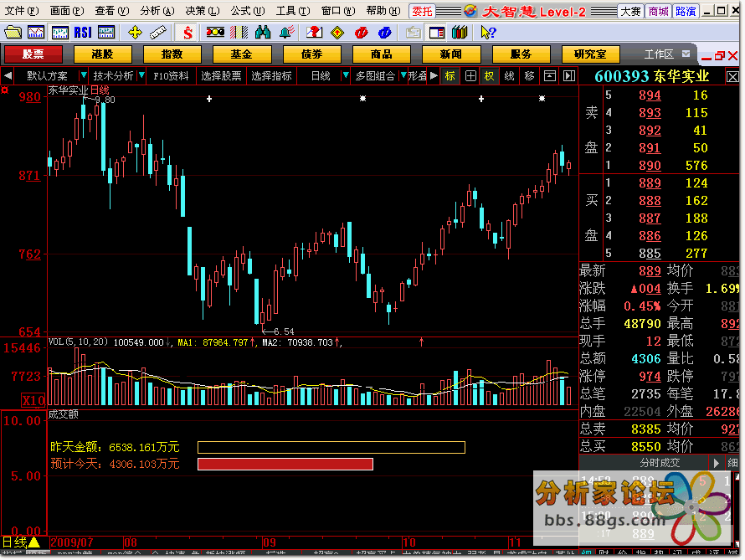This screenshot has height=560, width=745.
Task: Click the alarm bell alert icon
Action: click(x=286, y=33)
